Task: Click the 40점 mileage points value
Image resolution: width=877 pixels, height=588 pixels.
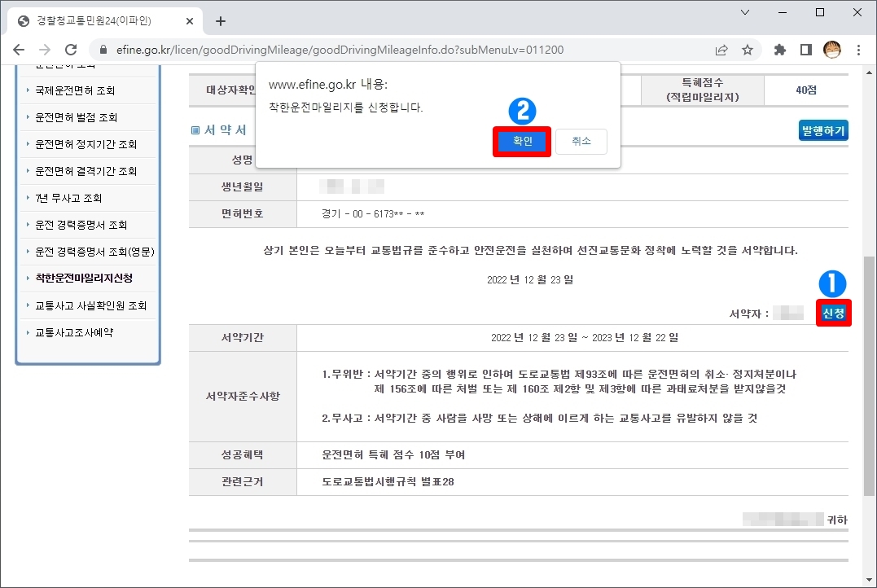Action: click(806, 90)
